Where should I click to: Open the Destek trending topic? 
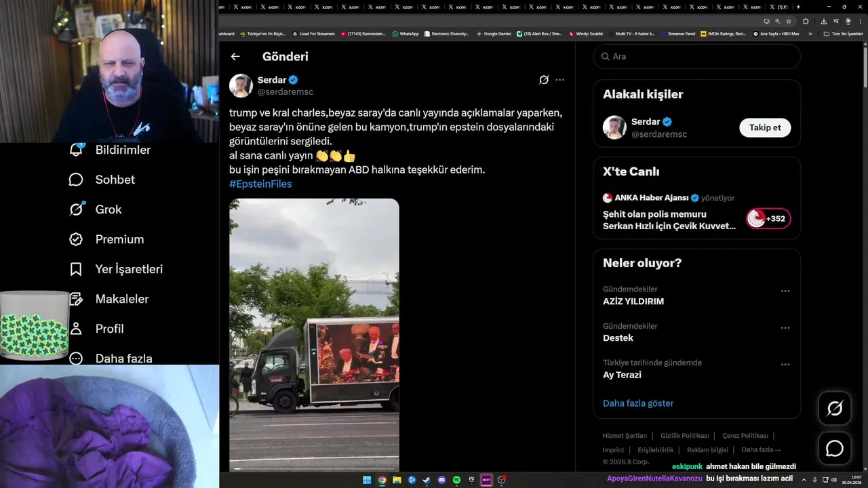point(618,338)
